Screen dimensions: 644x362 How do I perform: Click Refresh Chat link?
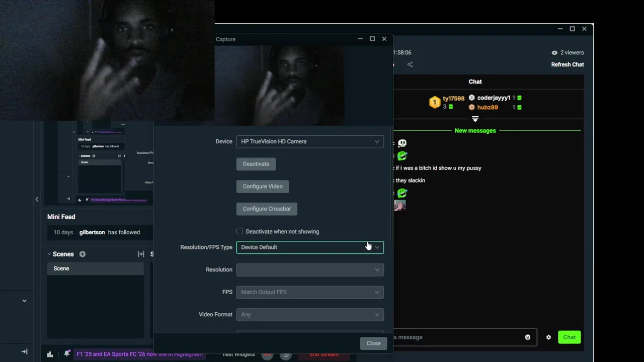point(568,64)
